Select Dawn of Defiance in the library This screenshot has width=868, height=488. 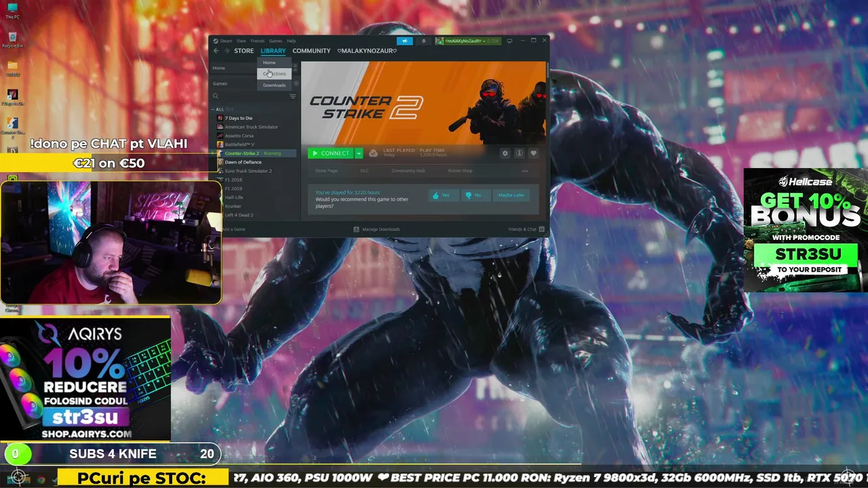click(x=243, y=162)
